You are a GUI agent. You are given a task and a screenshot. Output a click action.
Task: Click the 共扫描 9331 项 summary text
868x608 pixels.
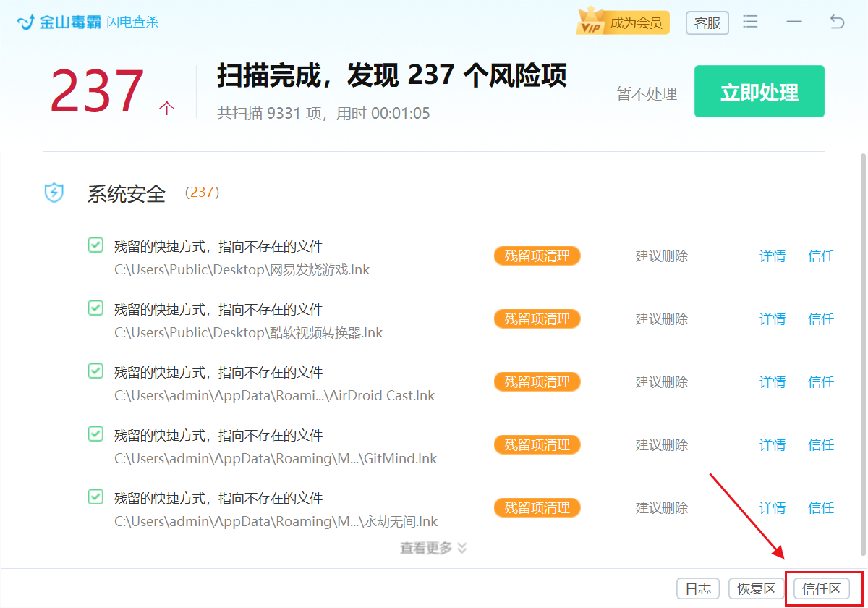(x=323, y=114)
